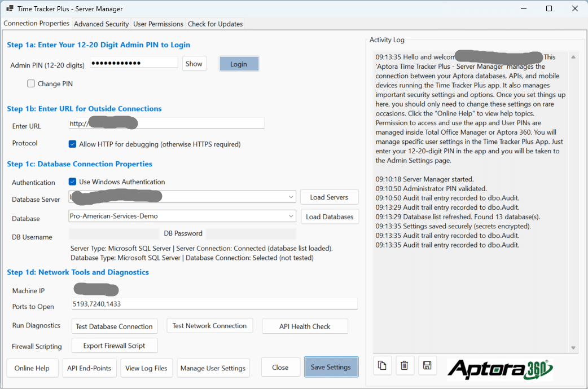Click the activity log scroll up arrow

pos(573,57)
